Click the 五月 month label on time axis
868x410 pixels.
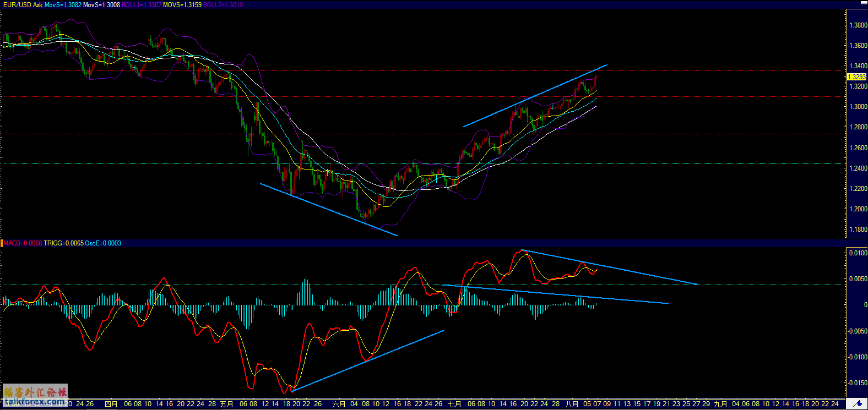tap(227, 404)
